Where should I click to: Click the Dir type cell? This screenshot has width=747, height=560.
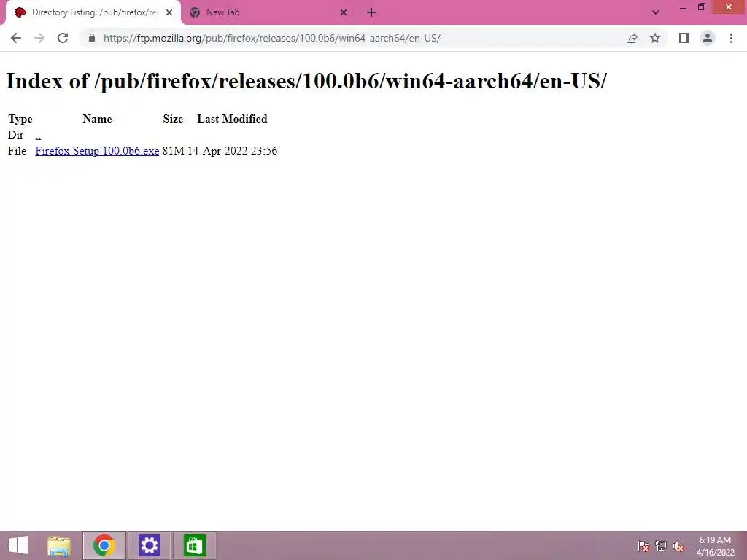point(16,135)
